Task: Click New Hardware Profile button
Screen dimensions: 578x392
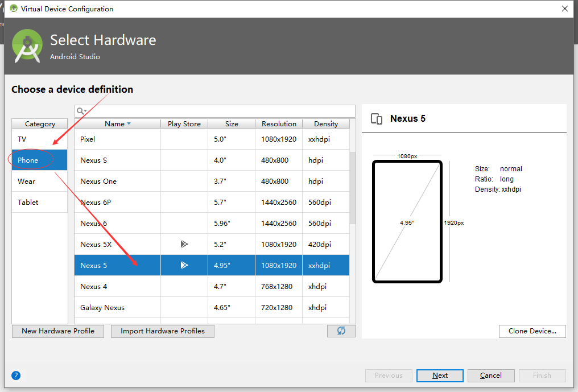Action: pyautogui.click(x=58, y=331)
